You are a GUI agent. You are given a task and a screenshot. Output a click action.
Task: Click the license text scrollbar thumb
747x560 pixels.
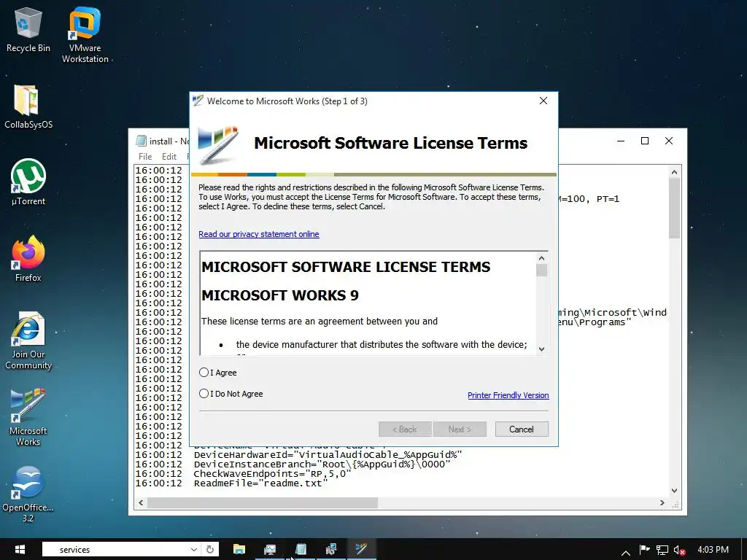541,270
